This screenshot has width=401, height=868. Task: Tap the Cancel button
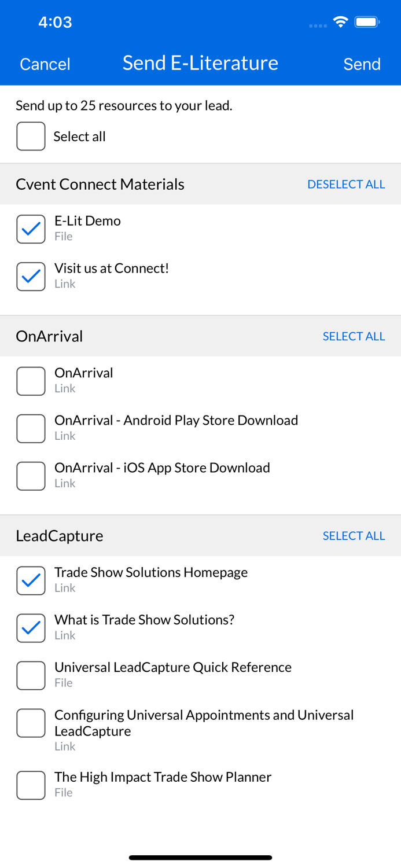45,64
